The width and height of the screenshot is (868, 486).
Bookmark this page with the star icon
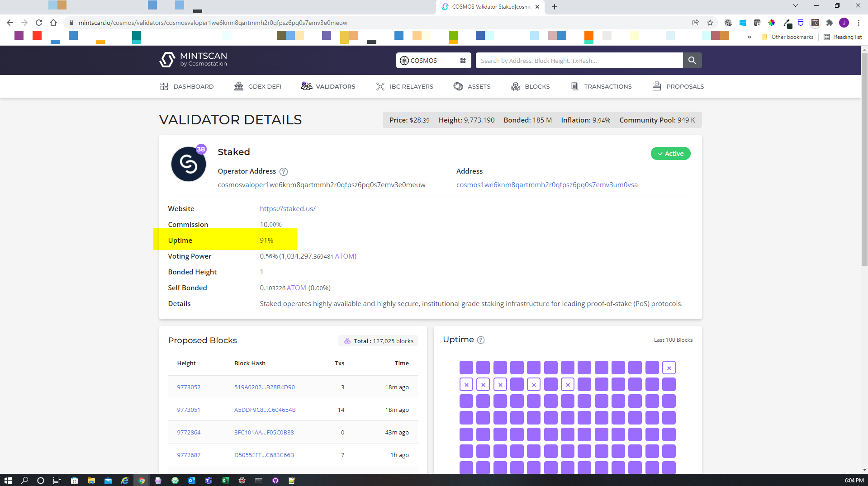click(710, 23)
